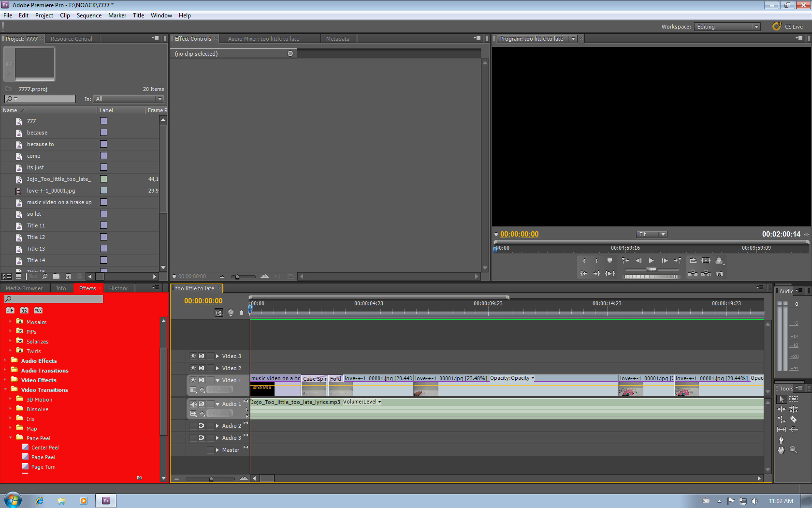Image resolution: width=812 pixels, height=508 pixels.
Task: Click the Effects panel search field
Action: pyautogui.click(x=54, y=299)
